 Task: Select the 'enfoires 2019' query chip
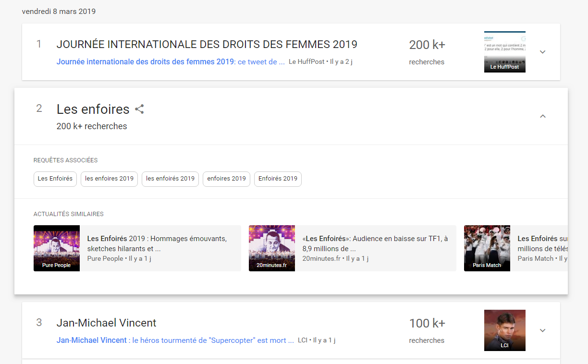(x=226, y=179)
